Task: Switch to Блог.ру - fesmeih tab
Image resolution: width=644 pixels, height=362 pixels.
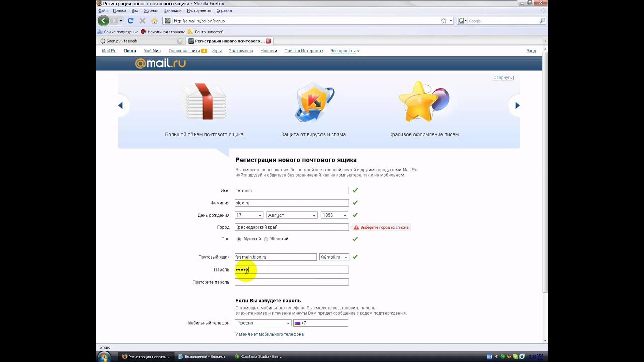Action: [141, 41]
